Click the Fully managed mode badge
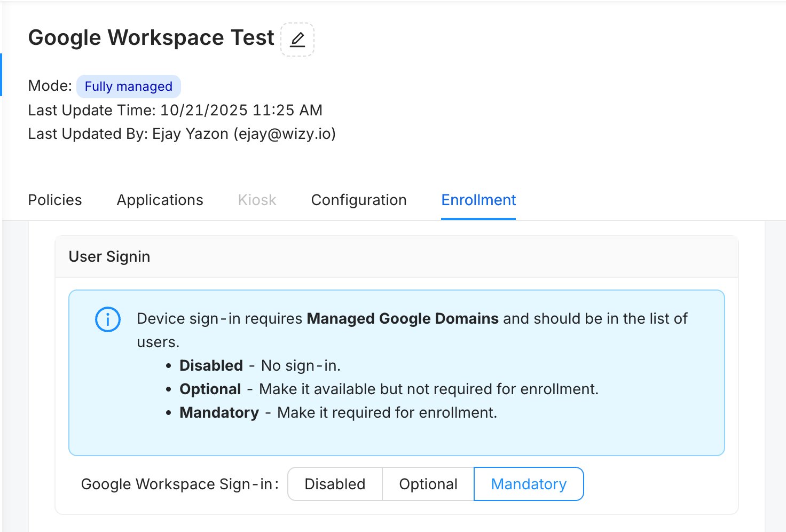The width and height of the screenshot is (786, 532). (x=129, y=87)
